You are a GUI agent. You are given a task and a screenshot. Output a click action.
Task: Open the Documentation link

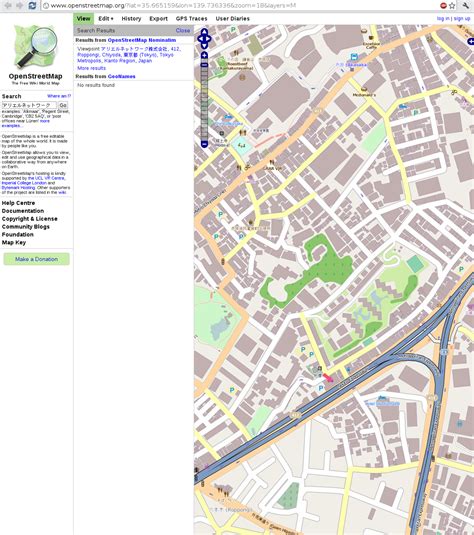tap(23, 211)
